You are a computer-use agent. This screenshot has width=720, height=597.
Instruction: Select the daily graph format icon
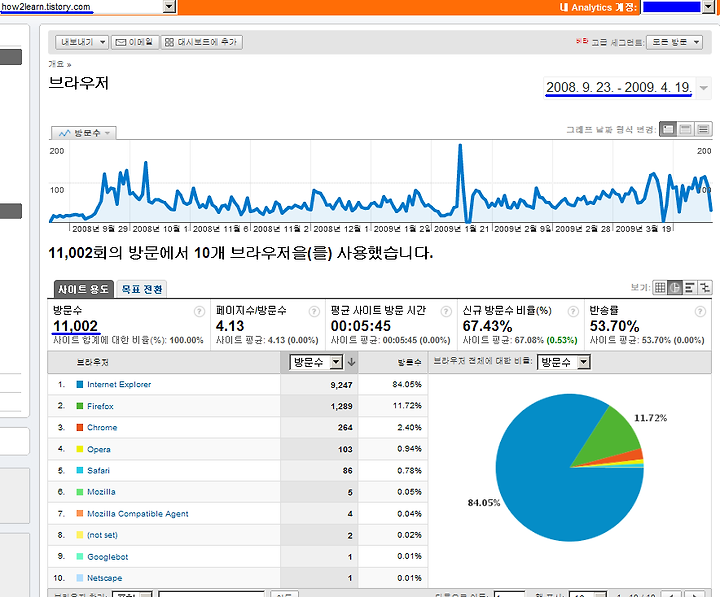tap(668, 130)
